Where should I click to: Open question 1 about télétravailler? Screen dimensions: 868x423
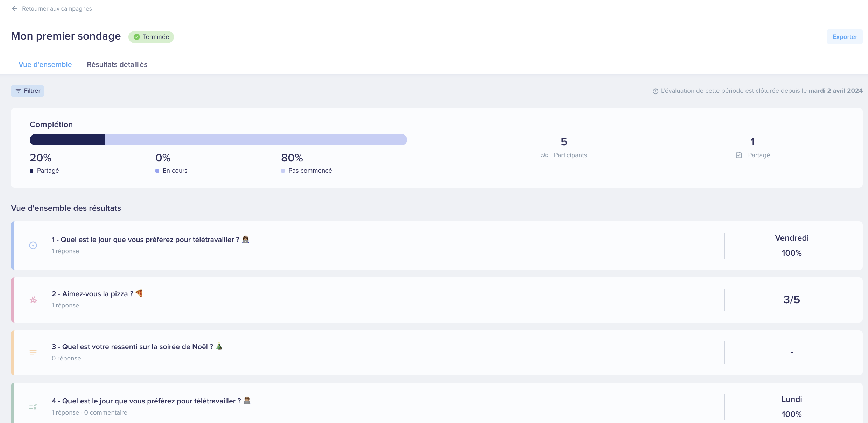pos(437,245)
